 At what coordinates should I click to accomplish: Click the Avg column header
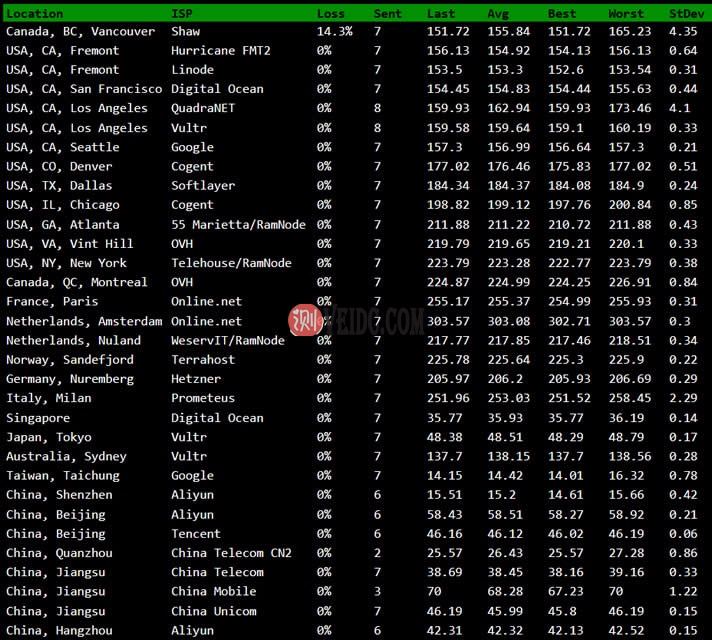click(498, 14)
